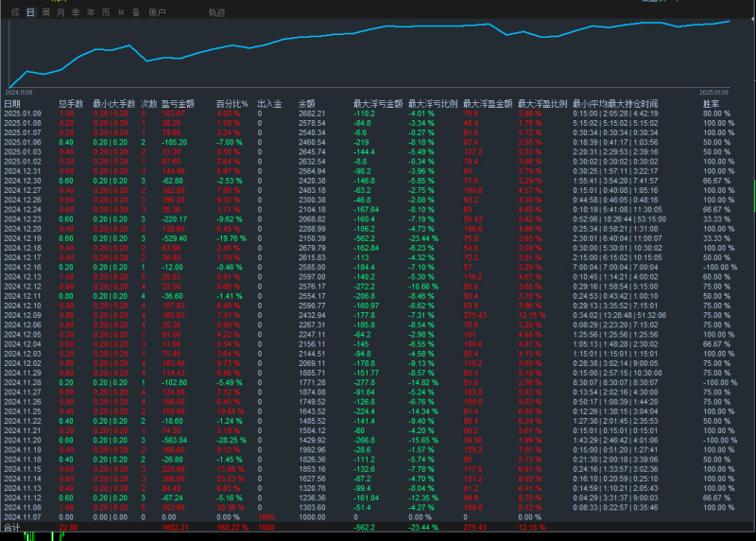This screenshot has width=756, height=541.
Task: Select the 2024.11.07 row date
Action: [21, 517]
